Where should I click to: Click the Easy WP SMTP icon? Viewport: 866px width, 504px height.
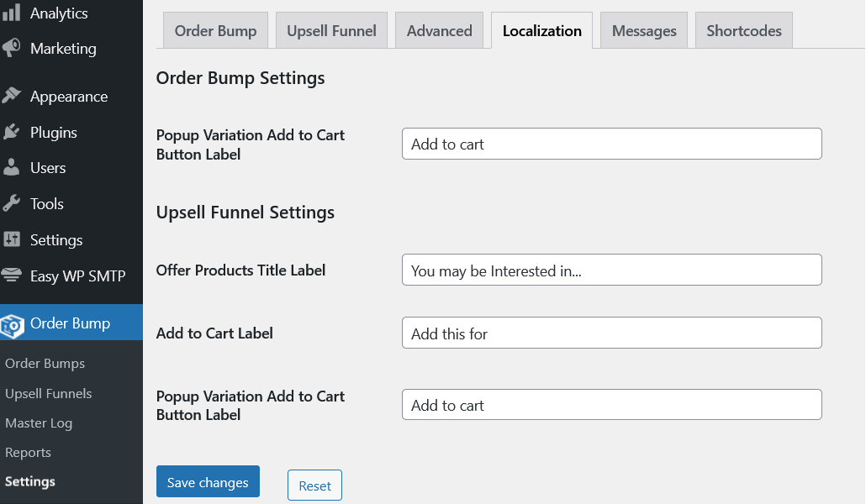point(11,275)
